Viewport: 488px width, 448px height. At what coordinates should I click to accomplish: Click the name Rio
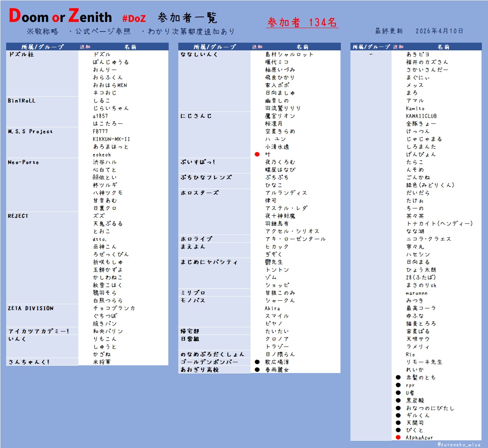pyautogui.click(x=410, y=354)
